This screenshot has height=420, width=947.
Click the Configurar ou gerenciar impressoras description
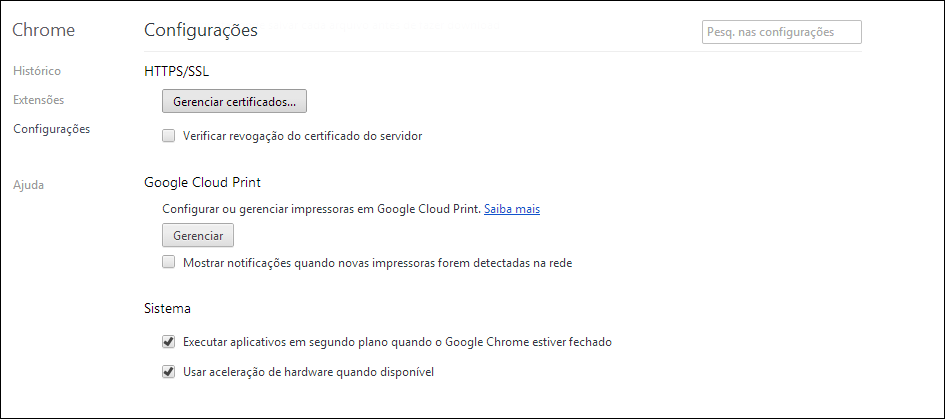(322, 209)
